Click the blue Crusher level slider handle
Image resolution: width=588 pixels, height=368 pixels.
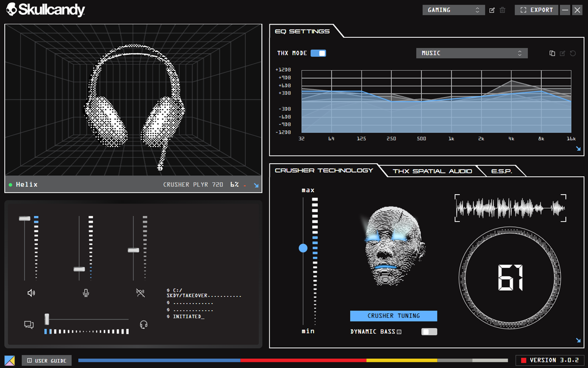click(x=303, y=248)
